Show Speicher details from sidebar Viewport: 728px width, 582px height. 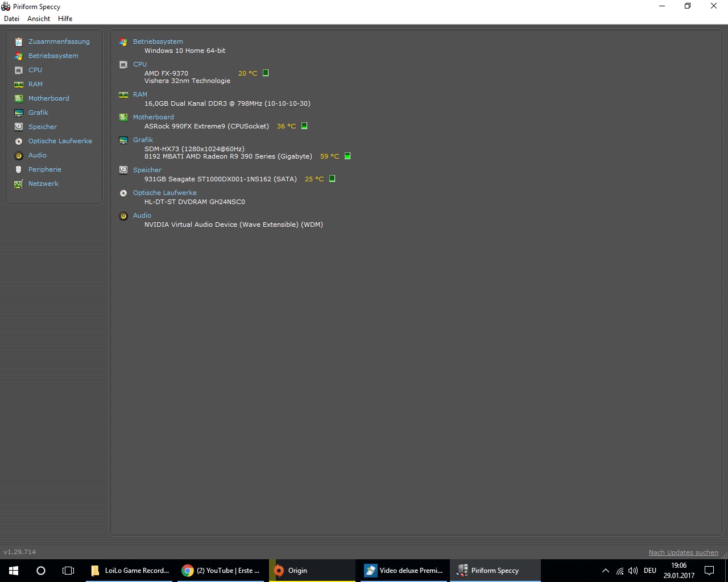[43, 127]
